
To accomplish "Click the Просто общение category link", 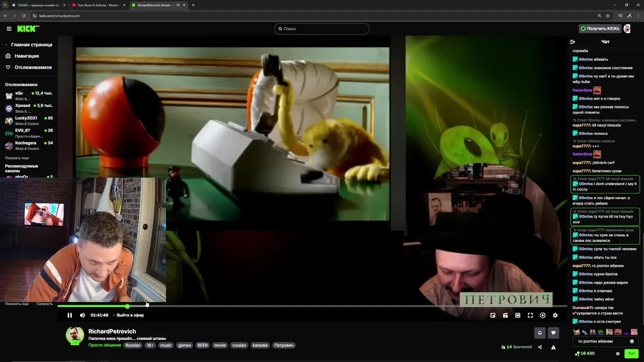I will pyautogui.click(x=105, y=345).
